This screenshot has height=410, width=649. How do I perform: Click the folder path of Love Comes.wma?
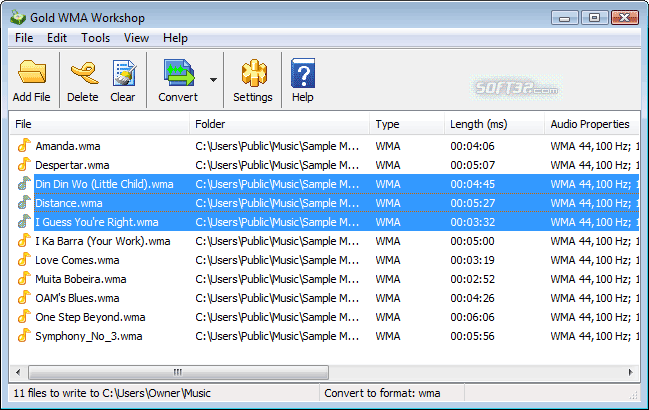tap(277, 260)
